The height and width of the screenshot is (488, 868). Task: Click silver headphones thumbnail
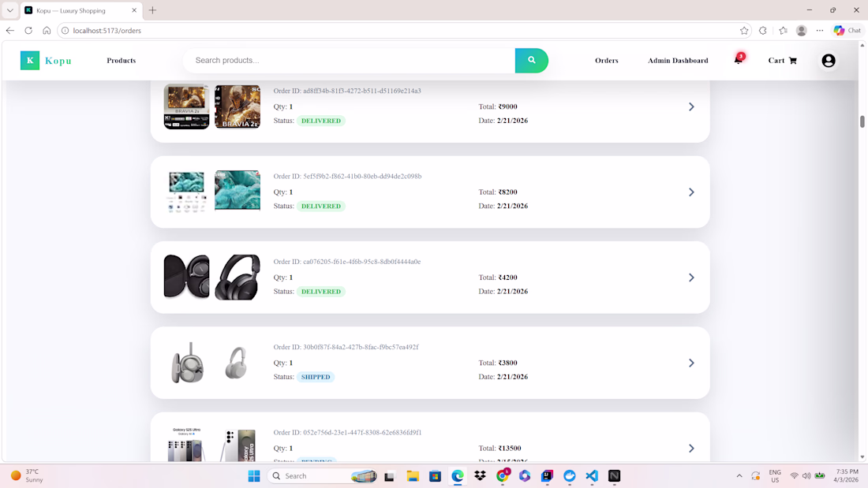click(x=238, y=363)
